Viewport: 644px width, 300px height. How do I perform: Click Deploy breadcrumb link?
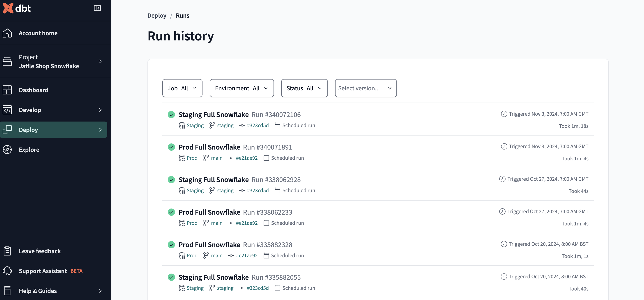click(x=157, y=15)
